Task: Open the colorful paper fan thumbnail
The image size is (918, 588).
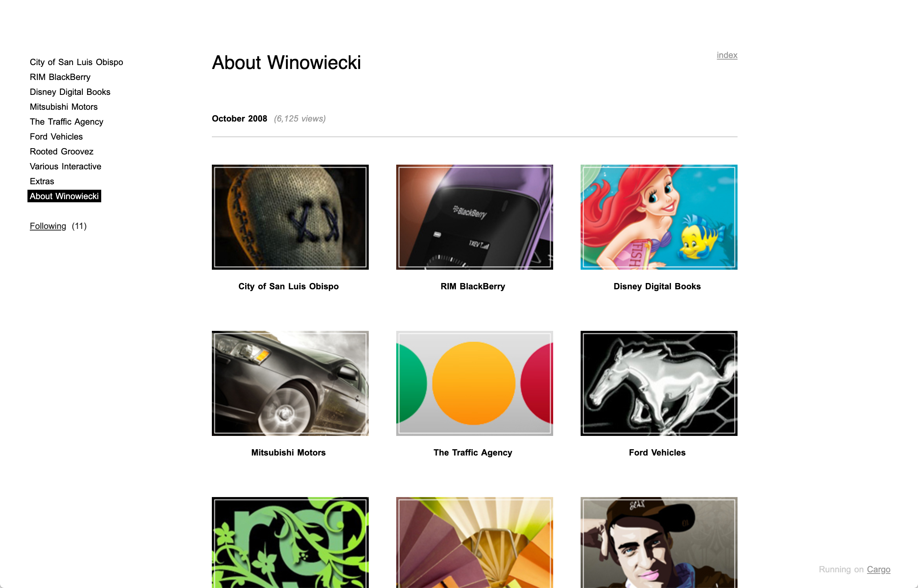Action: tap(474, 543)
